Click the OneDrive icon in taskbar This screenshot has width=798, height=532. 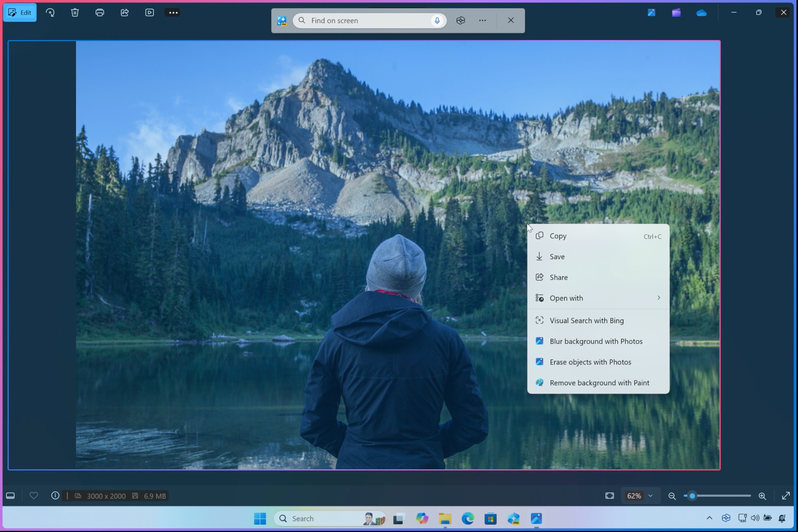(x=701, y=12)
